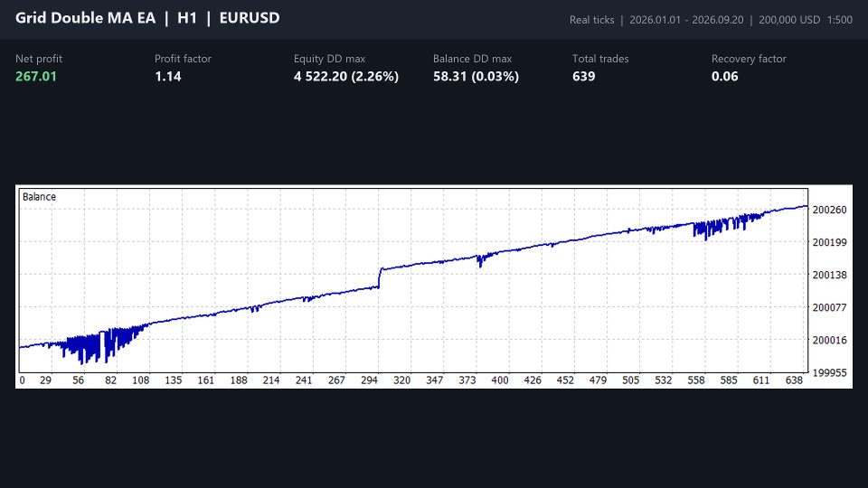Select date range 2026.01.01 - 2026.09.20
The height and width of the screenshot is (488, 868).
coord(686,20)
